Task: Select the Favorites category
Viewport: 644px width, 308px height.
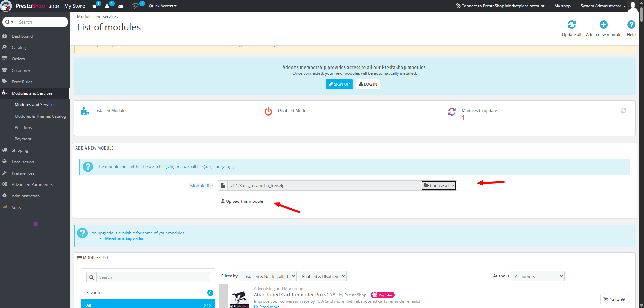Action: tap(148, 293)
